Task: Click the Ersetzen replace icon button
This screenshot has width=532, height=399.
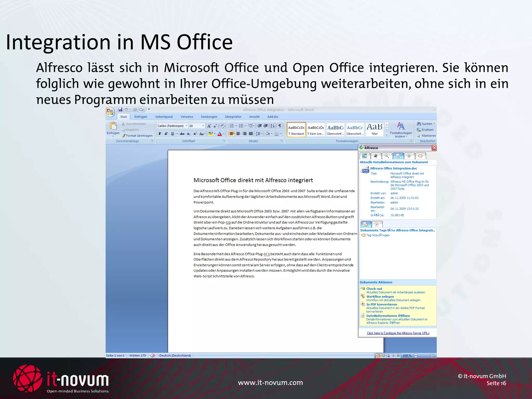Action: [425, 130]
